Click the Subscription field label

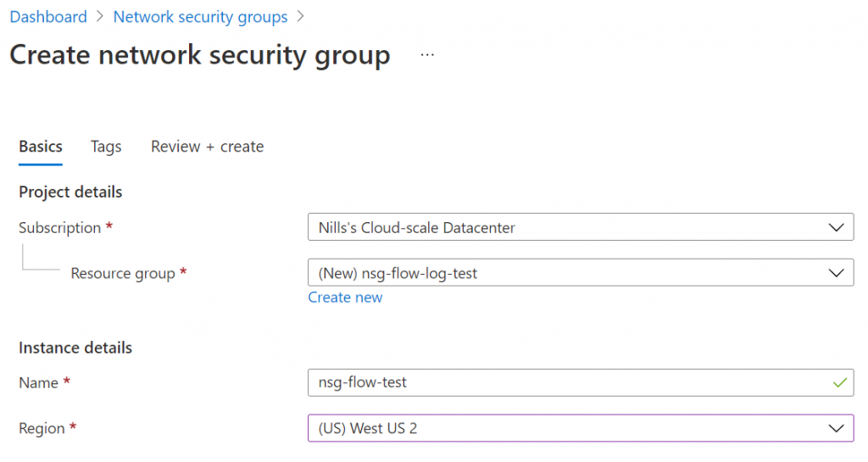60,227
